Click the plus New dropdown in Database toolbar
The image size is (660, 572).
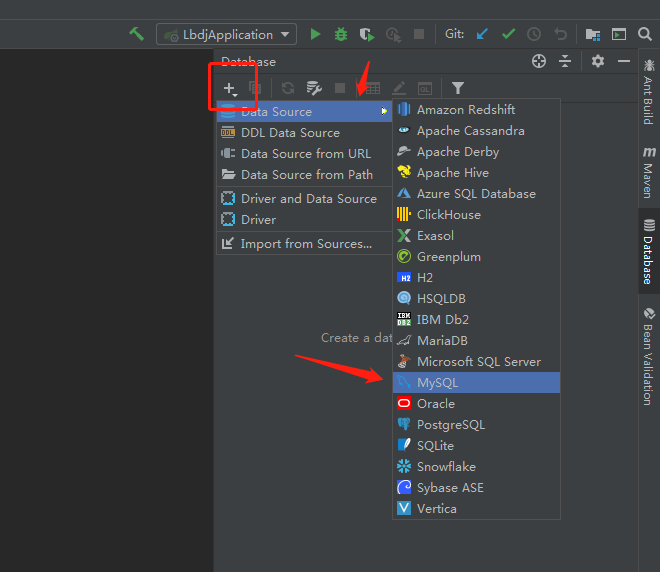[230, 88]
